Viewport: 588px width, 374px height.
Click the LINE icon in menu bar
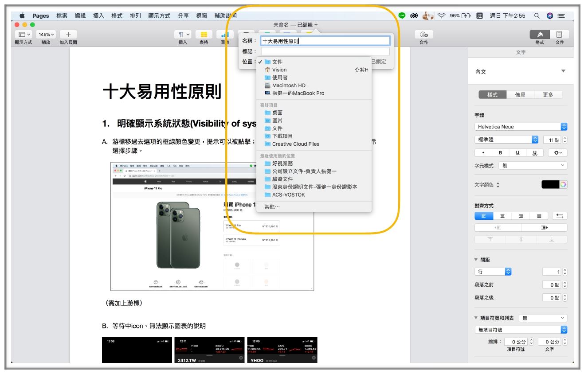(402, 16)
